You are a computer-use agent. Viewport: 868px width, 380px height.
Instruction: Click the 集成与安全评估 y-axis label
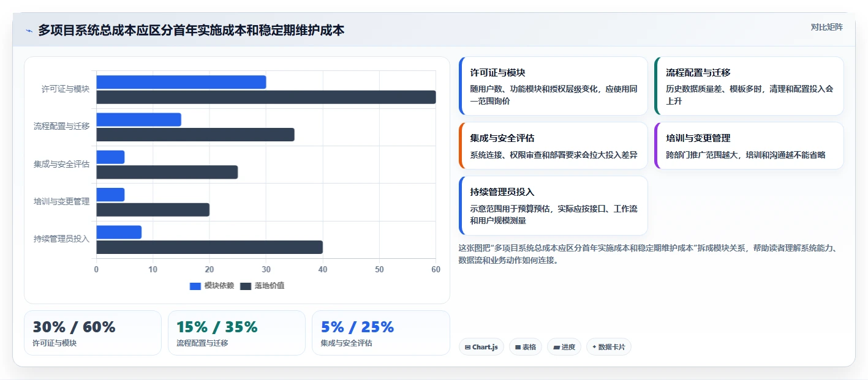(62, 165)
